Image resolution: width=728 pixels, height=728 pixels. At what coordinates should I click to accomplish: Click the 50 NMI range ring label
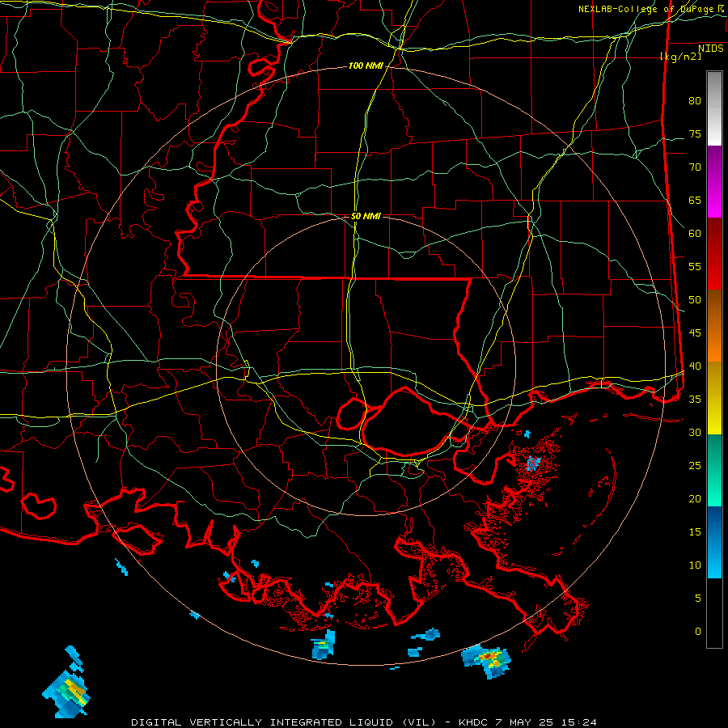click(x=366, y=216)
